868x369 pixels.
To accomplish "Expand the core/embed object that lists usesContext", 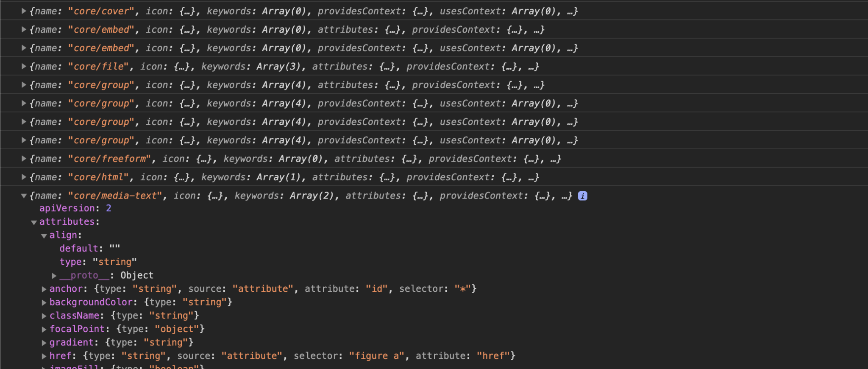I will (x=24, y=48).
